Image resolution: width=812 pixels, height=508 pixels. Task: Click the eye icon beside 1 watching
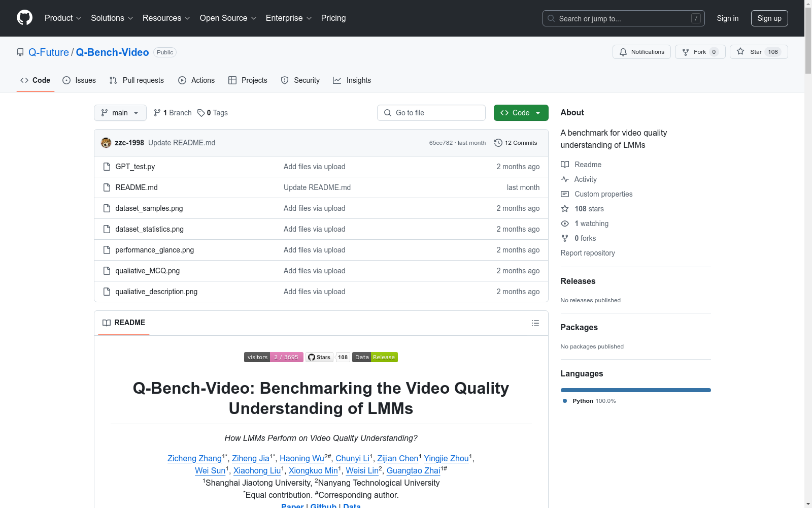pos(565,224)
